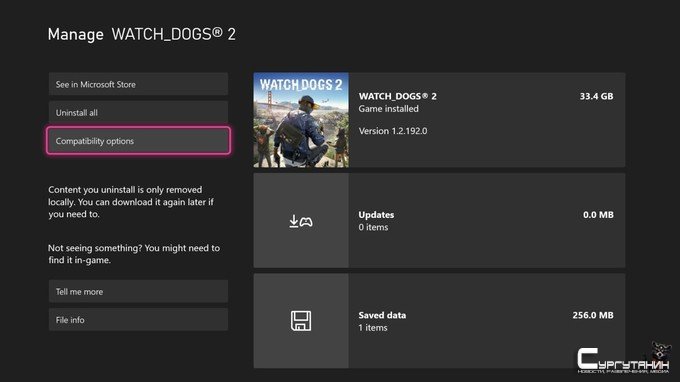This screenshot has height=382, width=680.
Task: Click the Manage WATCH_DOGS 2 title
Action: coord(142,34)
